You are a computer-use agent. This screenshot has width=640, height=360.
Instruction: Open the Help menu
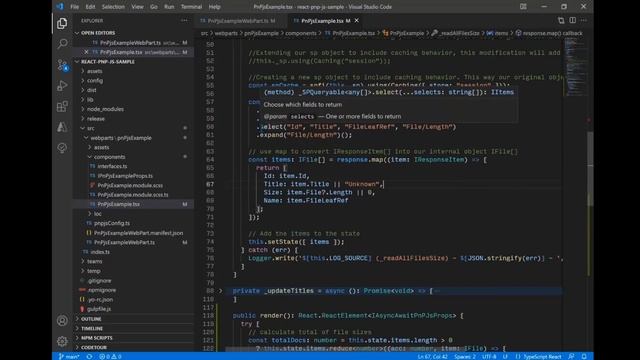[x=214, y=7]
